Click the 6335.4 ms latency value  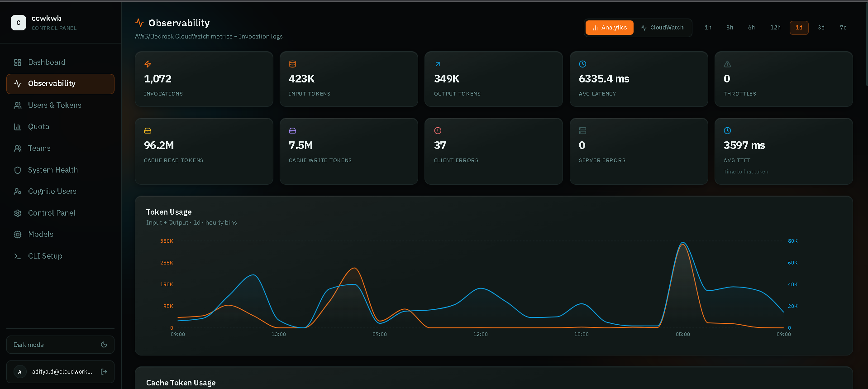pos(604,79)
